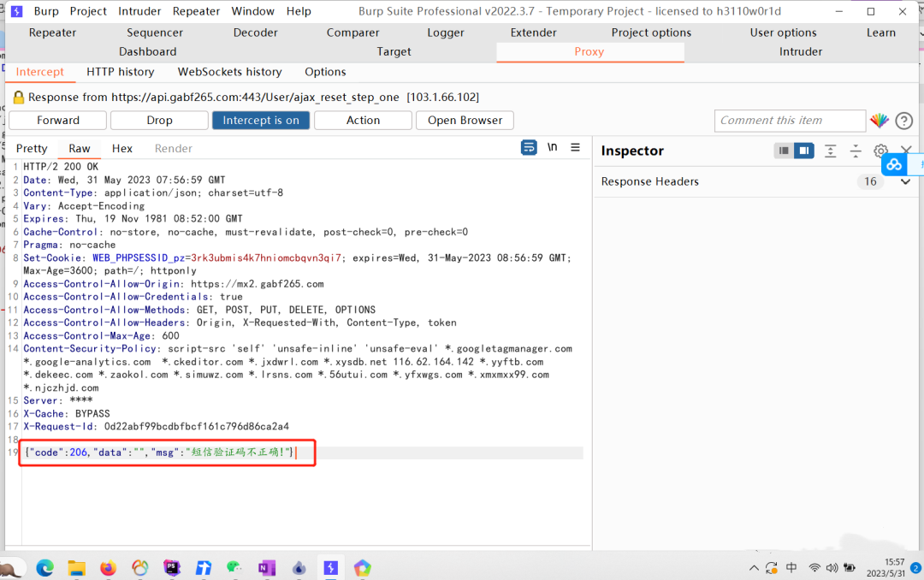
Task: Switch Inspector to left-docked layout
Action: pyautogui.click(x=783, y=151)
